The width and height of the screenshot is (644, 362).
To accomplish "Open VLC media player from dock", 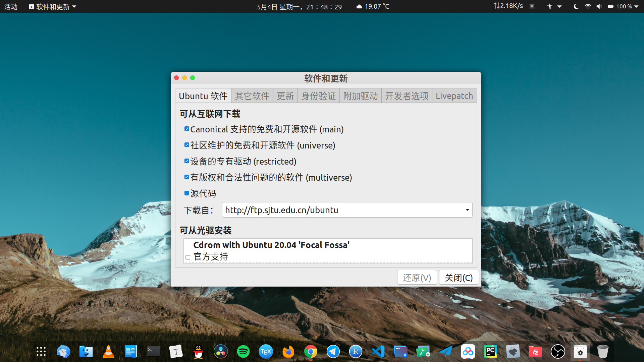I will tap(108, 352).
